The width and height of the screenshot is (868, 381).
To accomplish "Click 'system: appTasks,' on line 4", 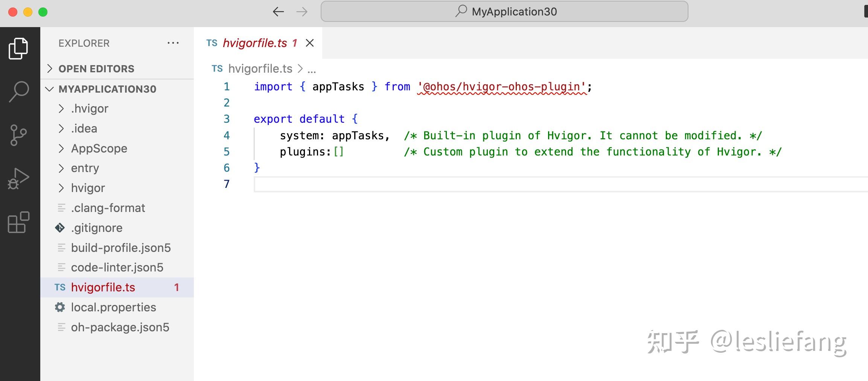I will tap(335, 136).
